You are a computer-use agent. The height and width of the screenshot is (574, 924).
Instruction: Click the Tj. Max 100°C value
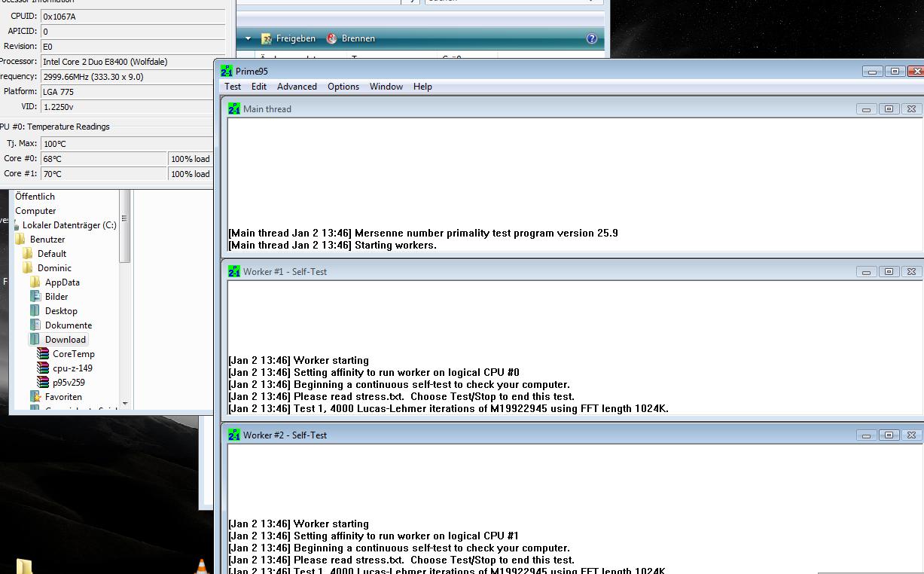coord(127,143)
